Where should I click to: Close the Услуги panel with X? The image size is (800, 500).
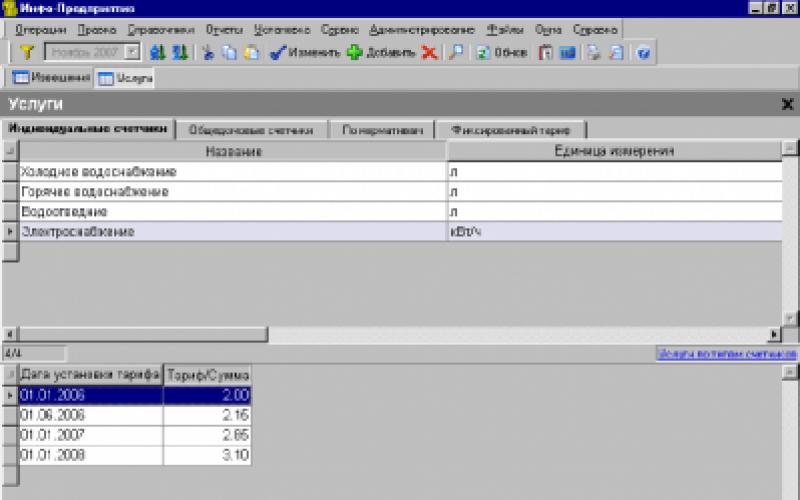787,104
